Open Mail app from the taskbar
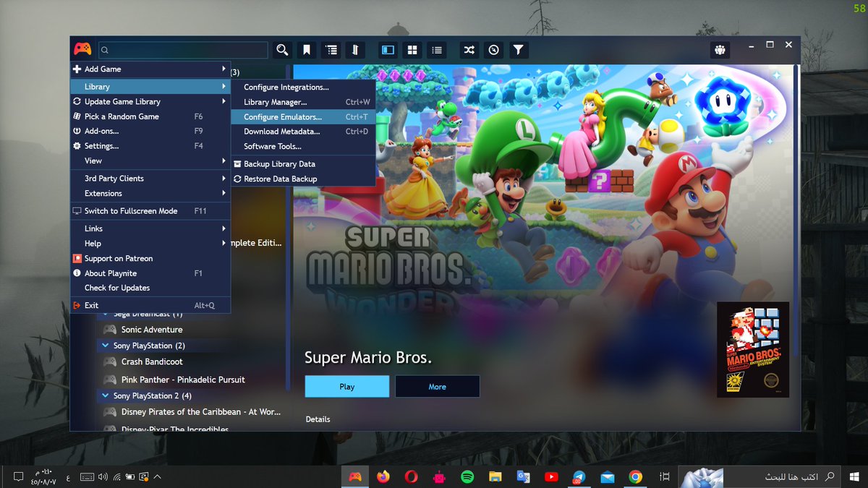Screen dimensions: 868x488 (x=607, y=476)
